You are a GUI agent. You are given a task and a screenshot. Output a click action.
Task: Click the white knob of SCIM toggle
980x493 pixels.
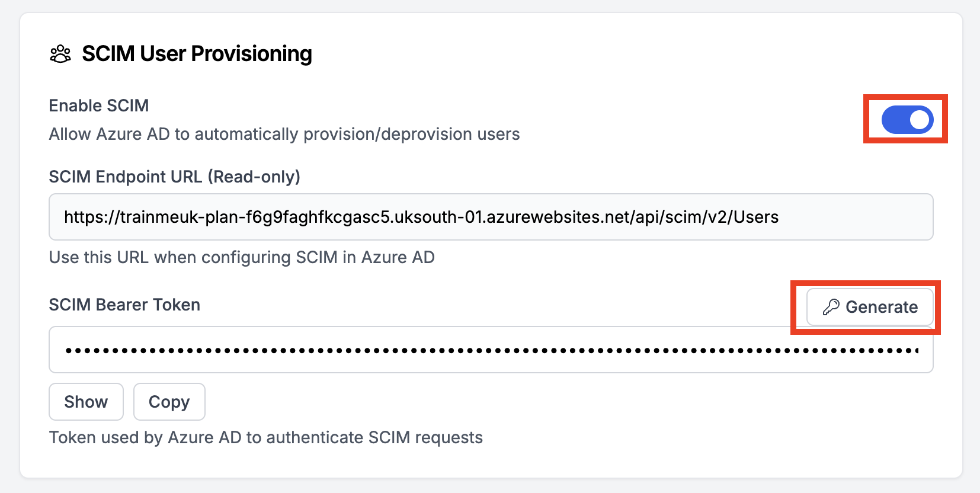pyautogui.click(x=919, y=120)
